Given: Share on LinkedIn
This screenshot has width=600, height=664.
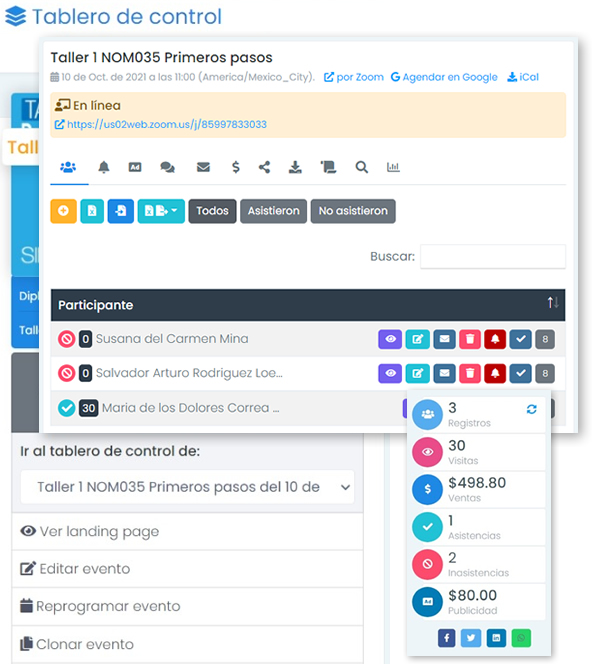Looking at the screenshot, I should pyautogui.click(x=496, y=638).
